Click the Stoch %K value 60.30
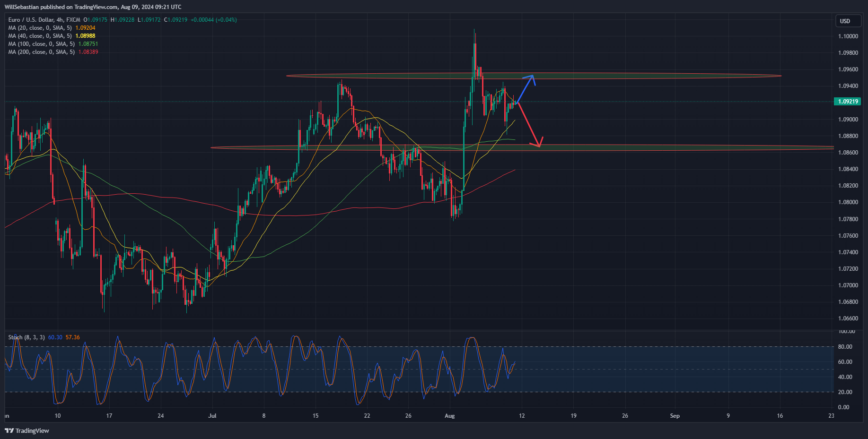The image size is (868, 439). pyautogui.click(x=55, y=337)
